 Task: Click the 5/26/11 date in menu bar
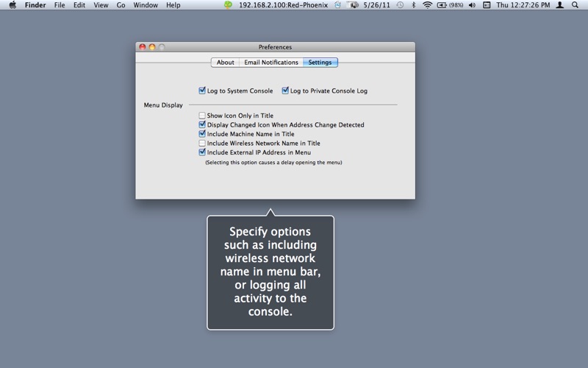(x=376, y=5)
